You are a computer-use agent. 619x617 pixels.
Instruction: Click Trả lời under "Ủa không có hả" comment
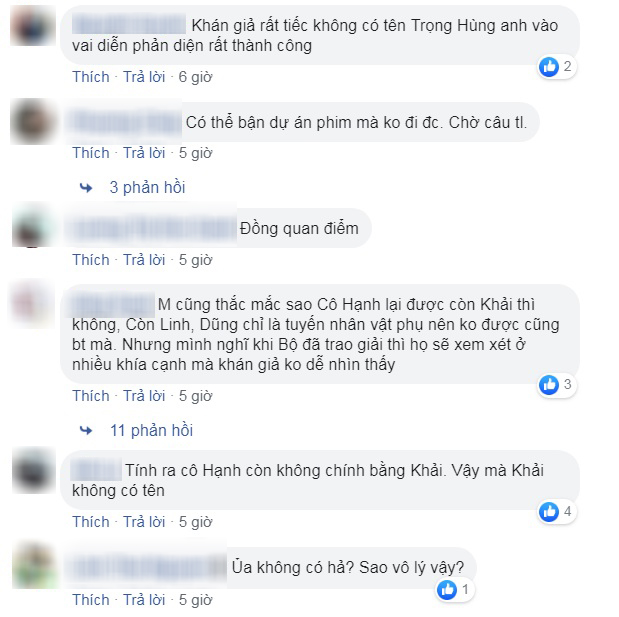144,600
